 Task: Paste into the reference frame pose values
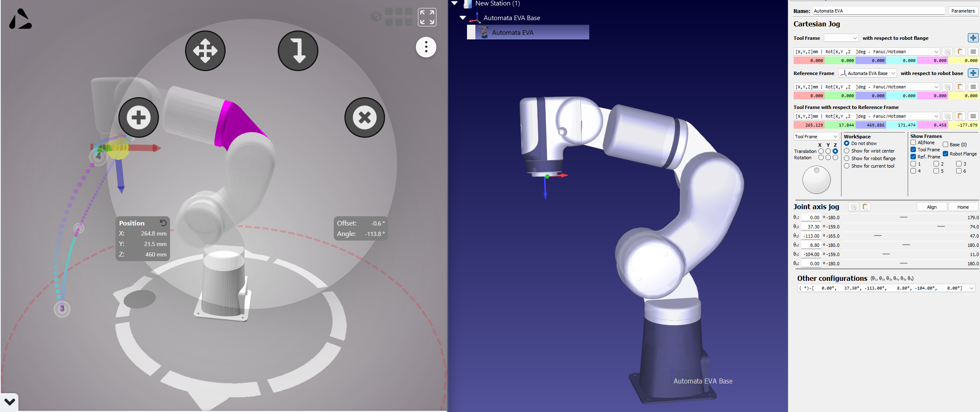click(x=960, y=87)
